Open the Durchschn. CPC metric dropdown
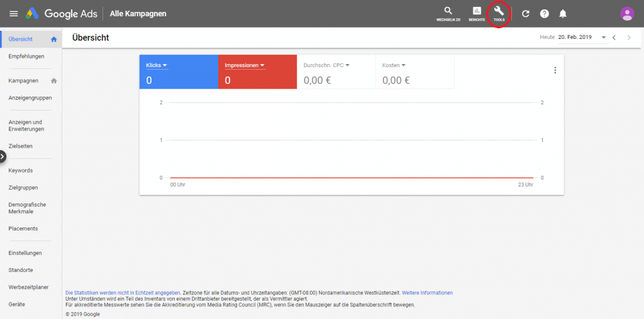The width and height of the screenshot is (644, 319). (x=326, y=65)
